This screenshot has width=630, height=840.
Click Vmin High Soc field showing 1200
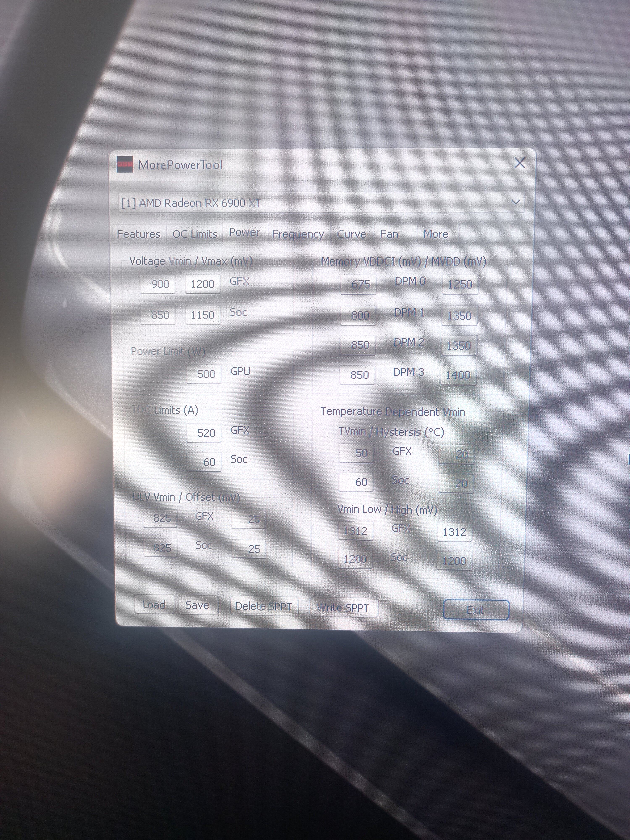click(x=455, y=561)
